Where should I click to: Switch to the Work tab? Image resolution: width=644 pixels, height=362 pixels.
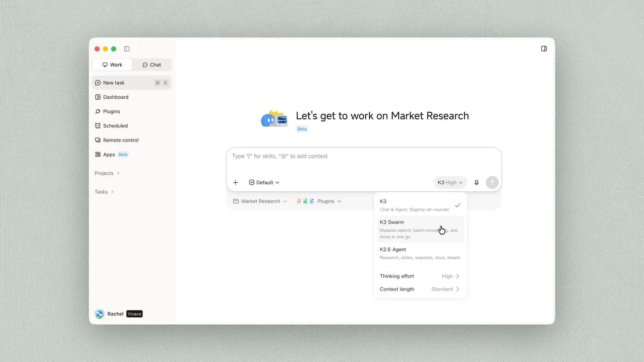point(112,64)
